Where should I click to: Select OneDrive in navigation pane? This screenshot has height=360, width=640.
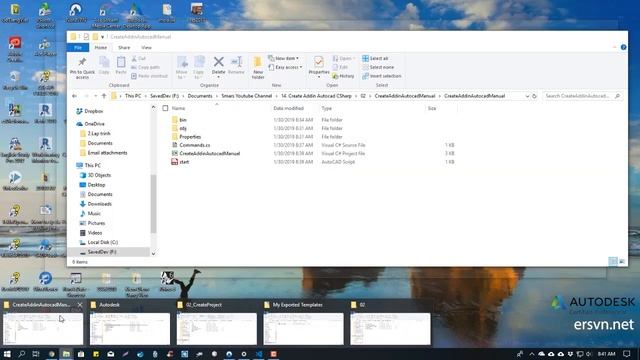tap(95, 124)
